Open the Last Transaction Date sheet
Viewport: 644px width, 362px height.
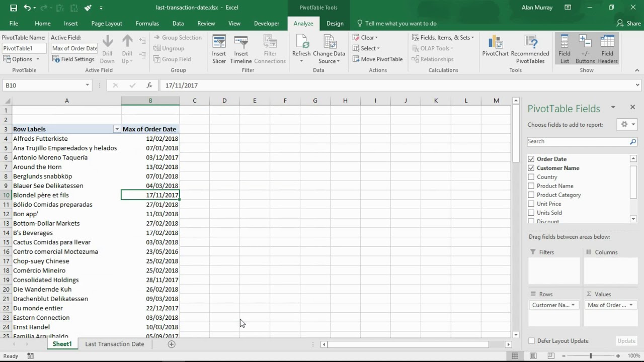(x=114, y=344)
